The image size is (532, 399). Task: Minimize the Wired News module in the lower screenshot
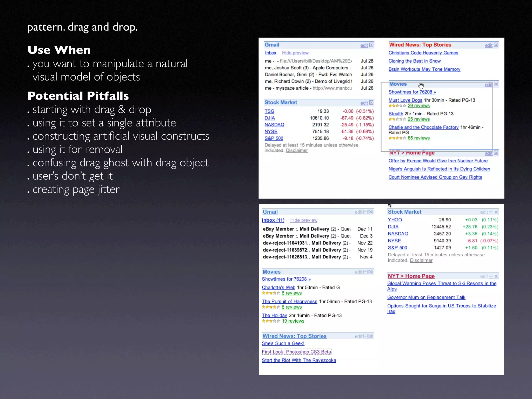(x=366, y=336)
